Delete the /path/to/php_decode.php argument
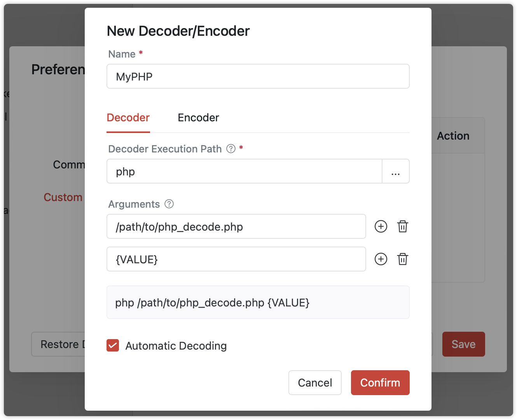 [403, 226]
